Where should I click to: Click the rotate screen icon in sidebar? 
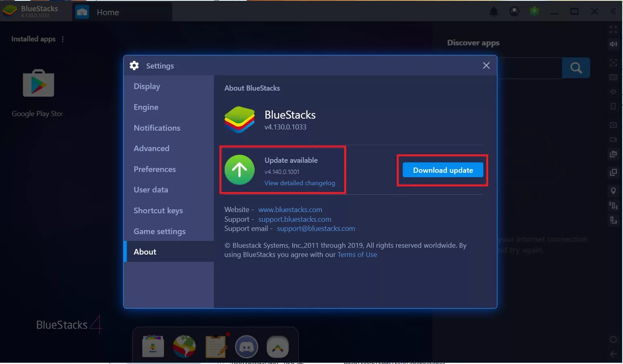click(x=613, y=220)
